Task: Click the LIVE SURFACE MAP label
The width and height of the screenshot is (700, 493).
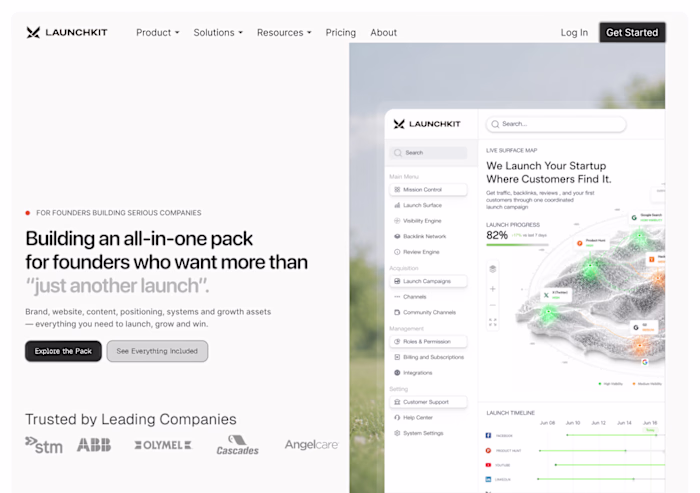Action: [512, 150]
